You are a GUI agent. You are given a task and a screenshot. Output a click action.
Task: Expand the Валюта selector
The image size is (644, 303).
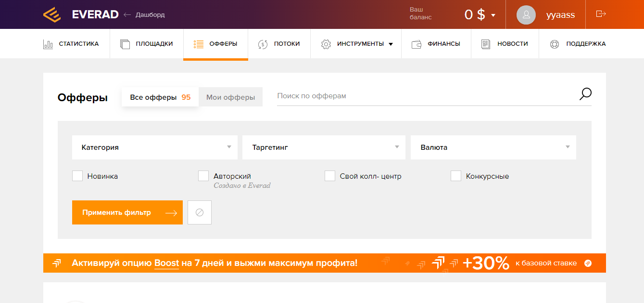click(x=493, y=147)
